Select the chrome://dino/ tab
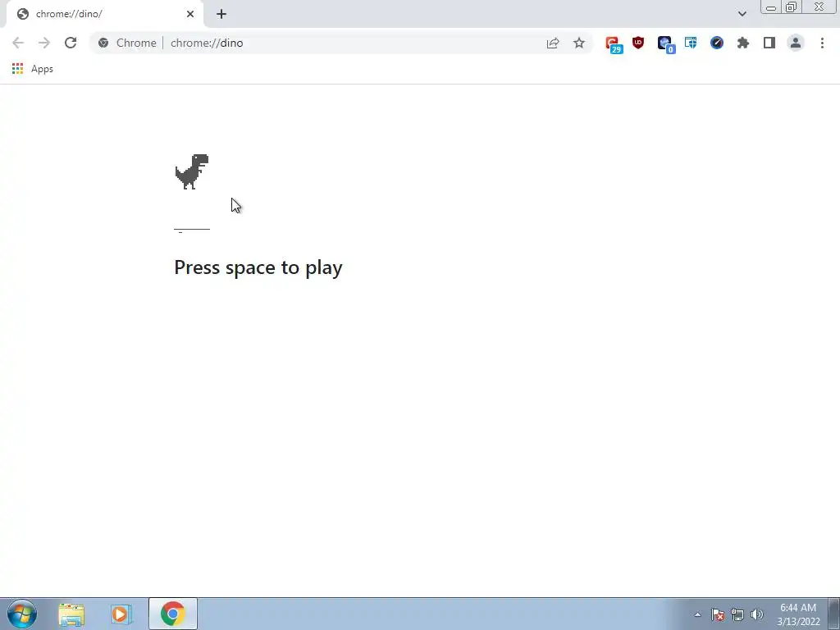The width and height of the screenshot is (840, 630). [x=104, y=15]
